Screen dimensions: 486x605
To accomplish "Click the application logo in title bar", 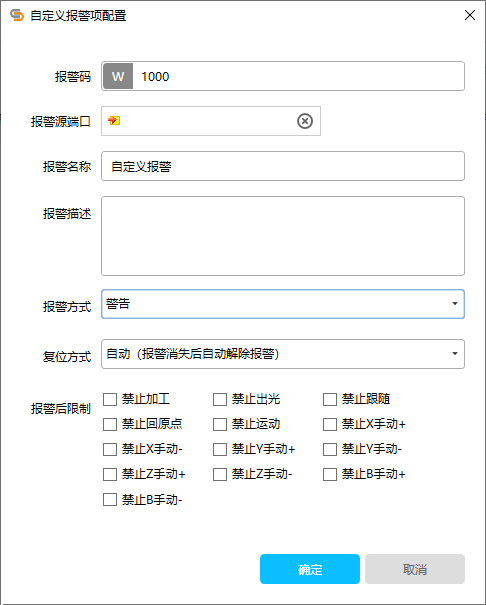I will click(17, 15).
